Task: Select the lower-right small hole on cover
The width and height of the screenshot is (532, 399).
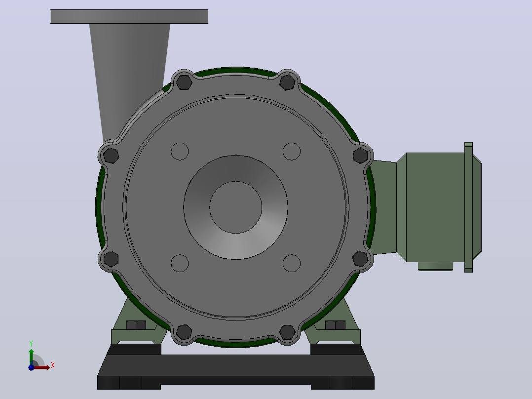Action: pyautogui.click(x=292, y=263)
